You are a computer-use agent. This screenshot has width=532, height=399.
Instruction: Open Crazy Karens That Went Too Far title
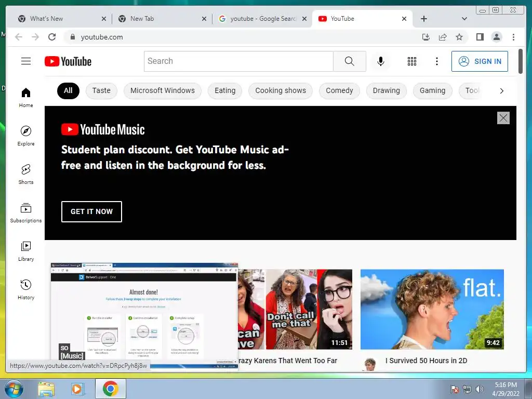287,361
